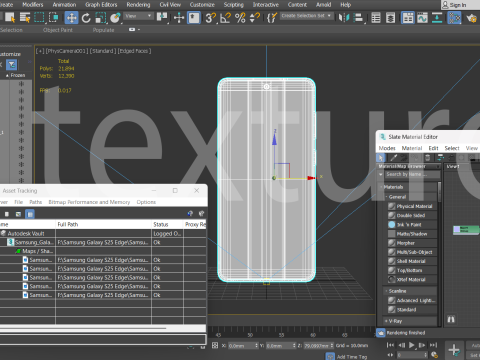The height and width of the screenshot is (360, 480).
Task: Click the [PhysCamera001] viewport label
Action: pos(68,51)
